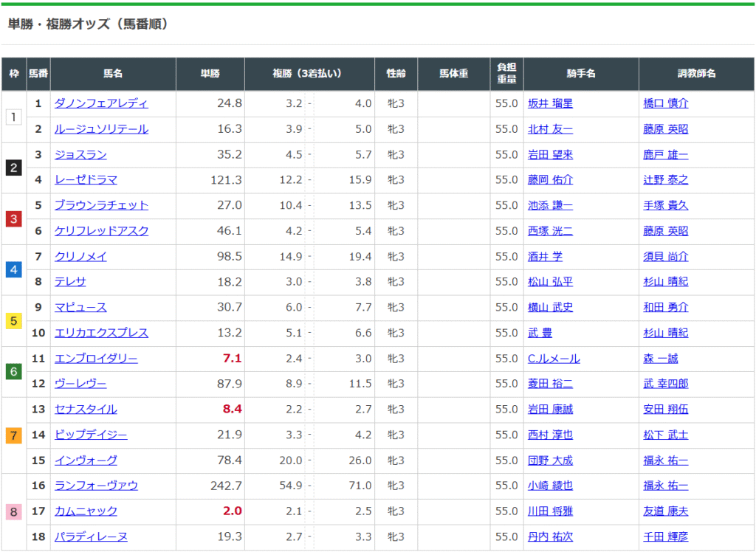Select horse エンブロイダリー link

(96, 359)
